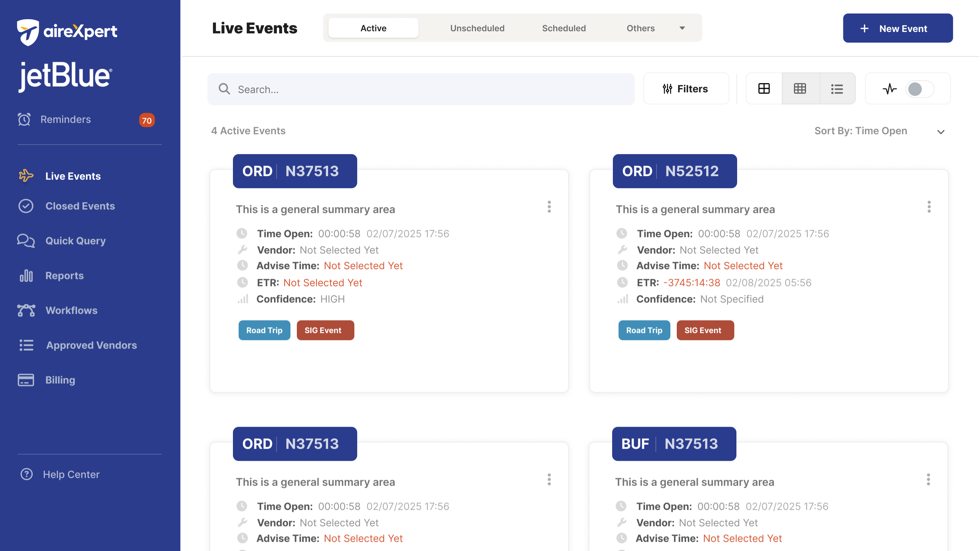
Task: Switch to the Scheduled tab
Action: click(564, 28)
